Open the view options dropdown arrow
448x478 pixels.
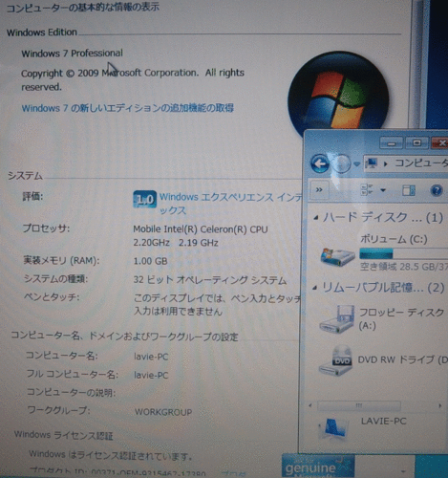coord(383,190)
